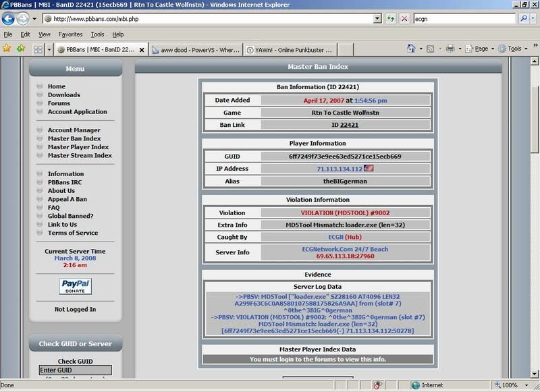This screenshot has height=392, width=540.
Task: Open the Help menu
Action: (117, 34)
